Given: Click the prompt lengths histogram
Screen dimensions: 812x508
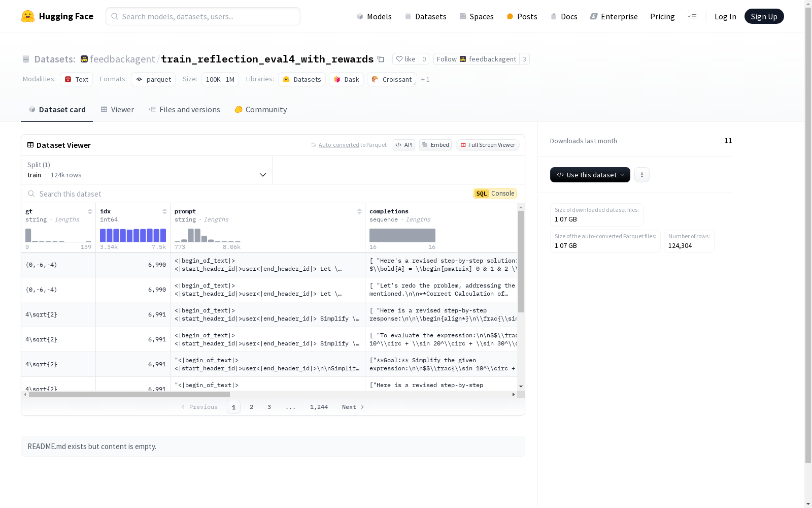Looking at the screenshot, I should 208,235.
